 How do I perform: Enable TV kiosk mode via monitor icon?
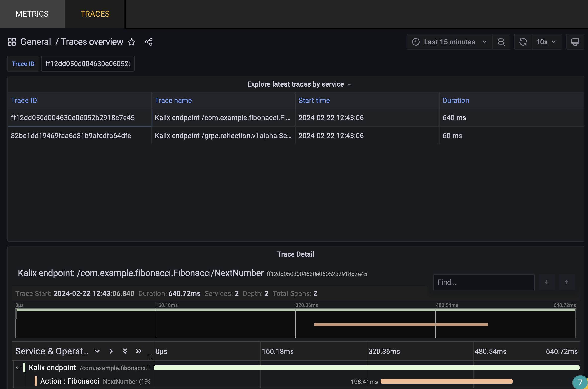(575, 42)
